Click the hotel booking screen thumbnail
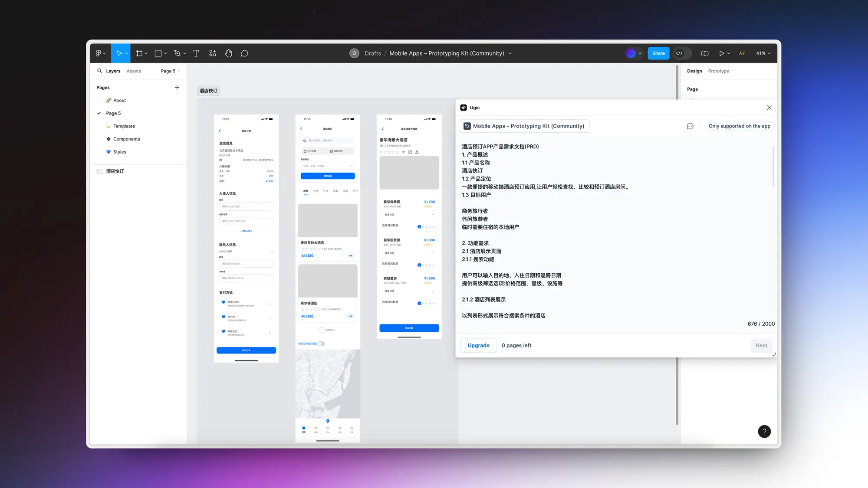Screen dimensions: 868x488 coord(327,233)
